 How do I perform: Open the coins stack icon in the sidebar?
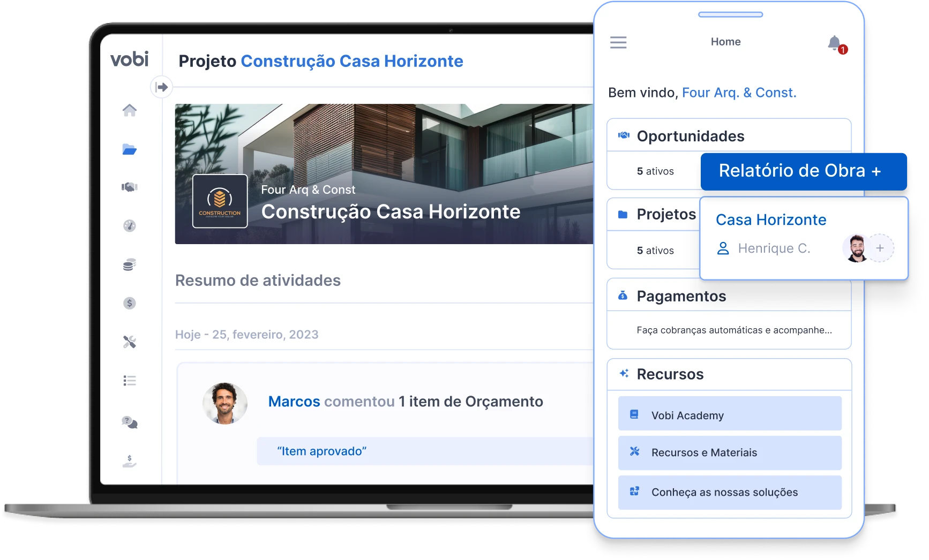pyautogui.click(x=130, y=264)
